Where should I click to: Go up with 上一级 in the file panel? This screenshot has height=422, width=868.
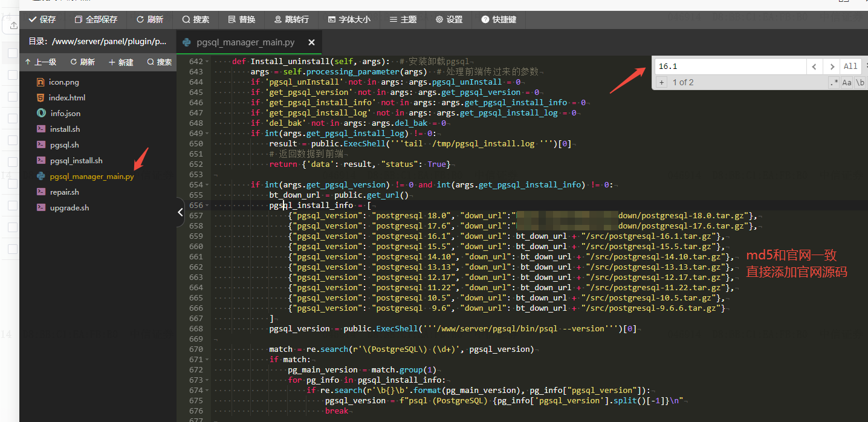[40, 62]
